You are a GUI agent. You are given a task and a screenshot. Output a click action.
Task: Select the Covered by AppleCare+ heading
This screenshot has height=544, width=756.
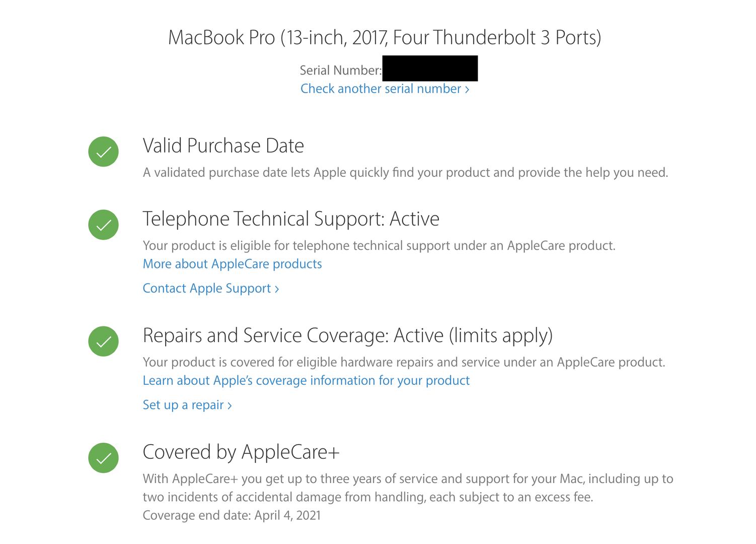click(x=241, y=452)
